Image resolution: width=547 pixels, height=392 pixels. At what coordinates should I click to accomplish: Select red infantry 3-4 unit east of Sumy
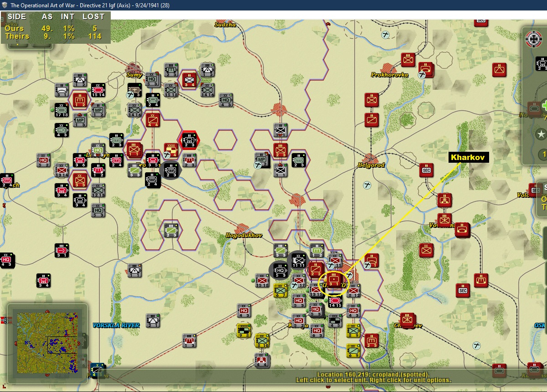click(189, 79)
